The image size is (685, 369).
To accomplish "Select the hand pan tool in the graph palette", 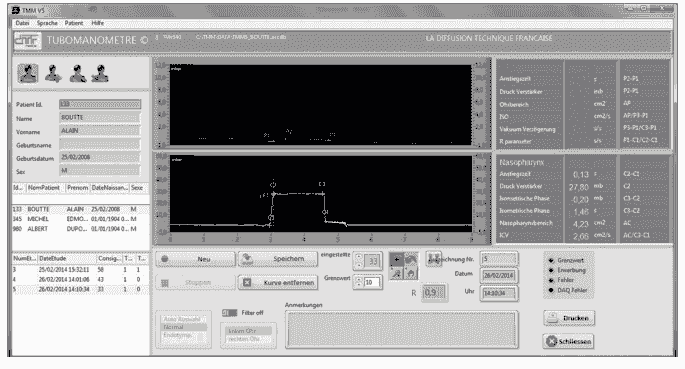I will coord(411,273).
